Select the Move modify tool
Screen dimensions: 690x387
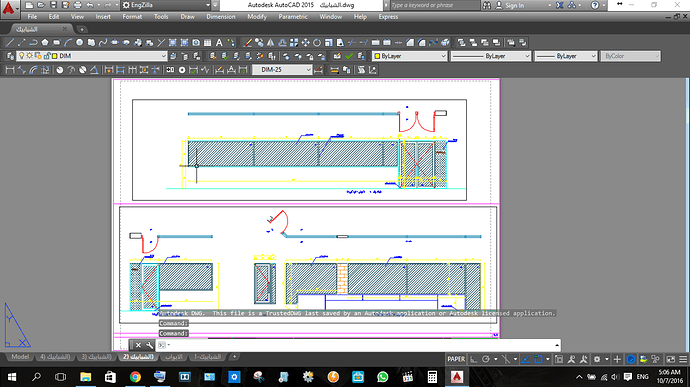pos(305,43)
